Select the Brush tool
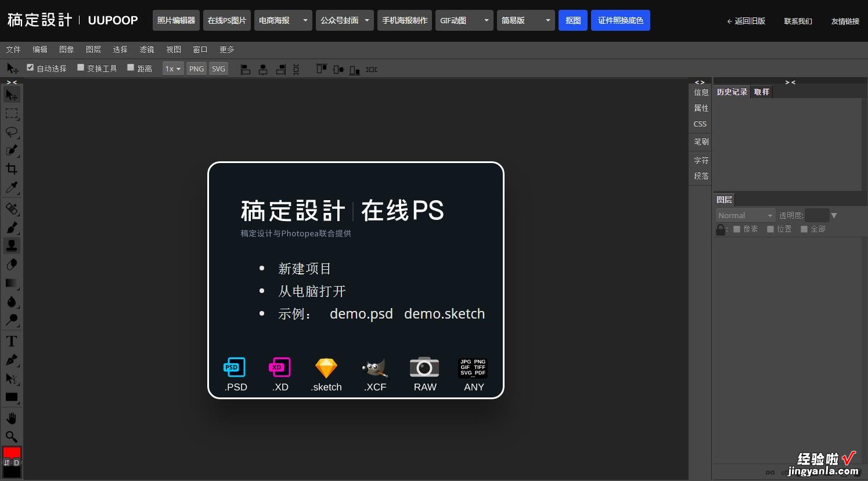Screen dimensions: 868x481 [12, 227]
